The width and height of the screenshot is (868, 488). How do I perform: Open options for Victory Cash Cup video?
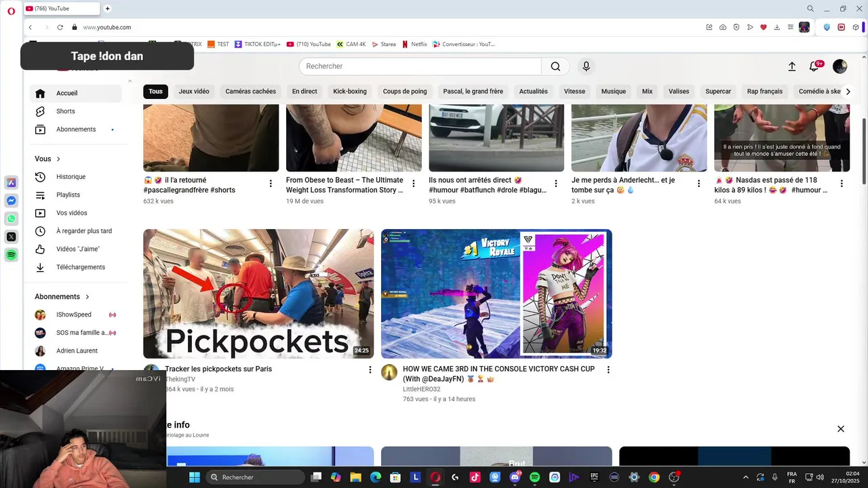point(608,369)
